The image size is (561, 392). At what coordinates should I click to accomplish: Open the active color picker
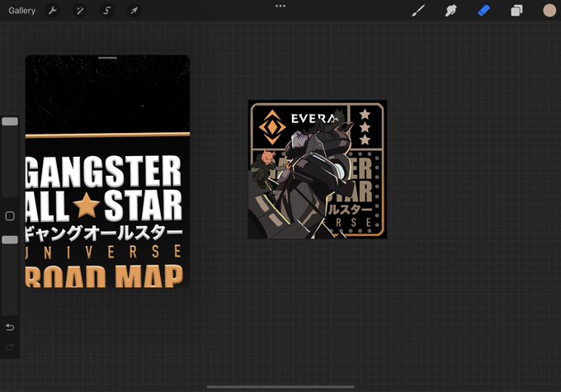pyautogui.click(x=549, y=11)
